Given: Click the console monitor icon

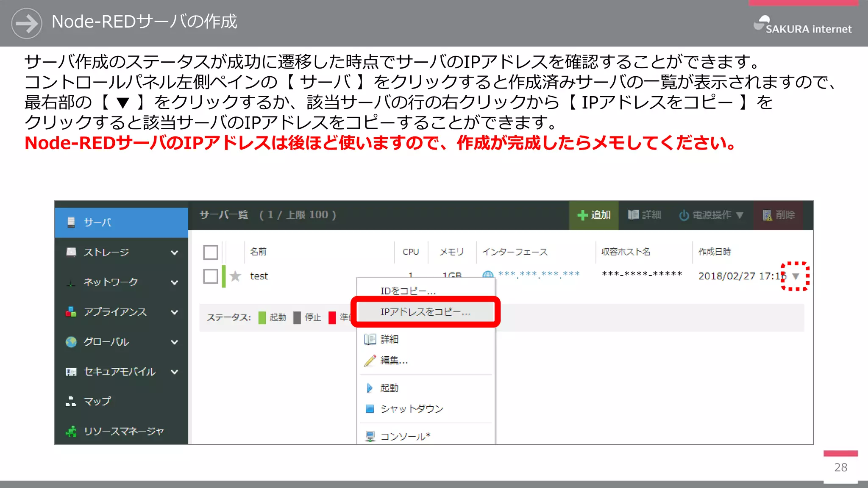Looking at the screenshot, I should coord(370,436).
